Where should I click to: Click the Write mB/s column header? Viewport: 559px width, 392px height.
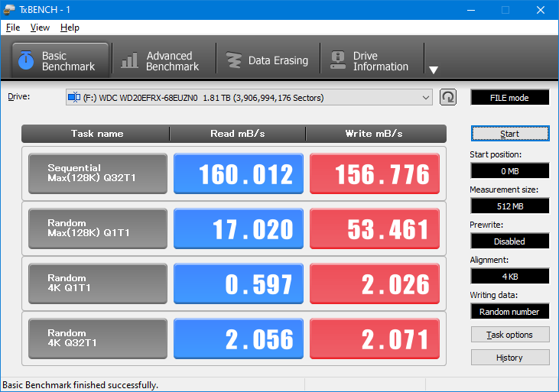pyautogui.click(x=375, y=134)
